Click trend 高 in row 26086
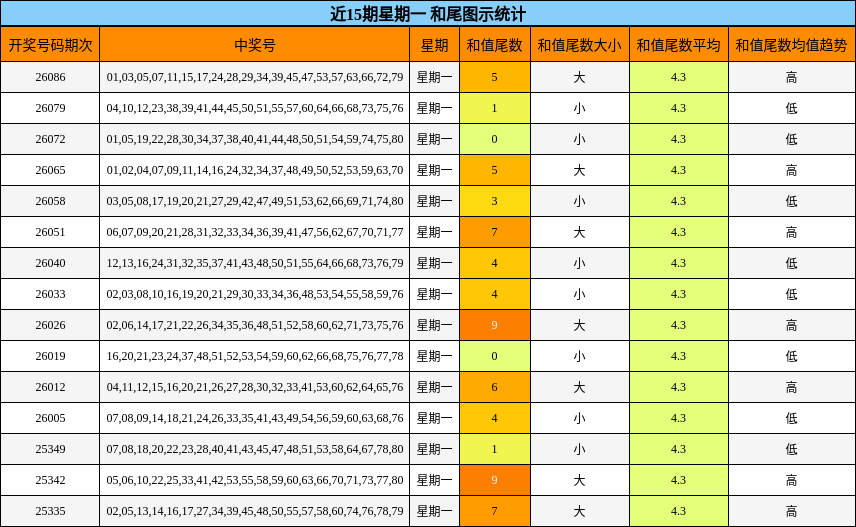 [x=792, y=77]
